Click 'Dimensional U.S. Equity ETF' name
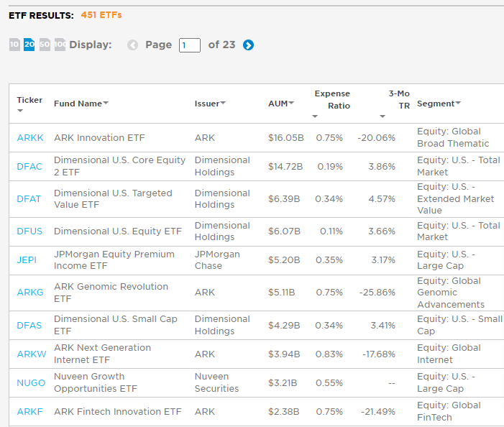The image size is (504, 427). click(x=118, y=231)
